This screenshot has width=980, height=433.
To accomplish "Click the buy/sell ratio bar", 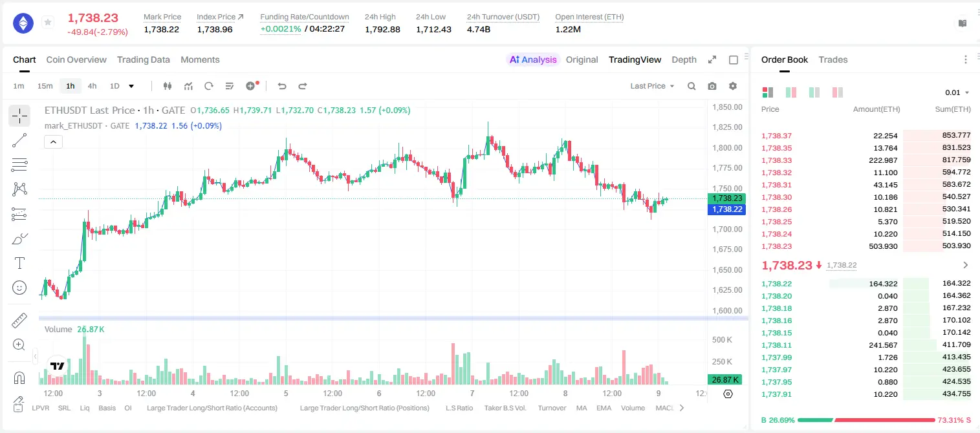I will coord(866,419).
